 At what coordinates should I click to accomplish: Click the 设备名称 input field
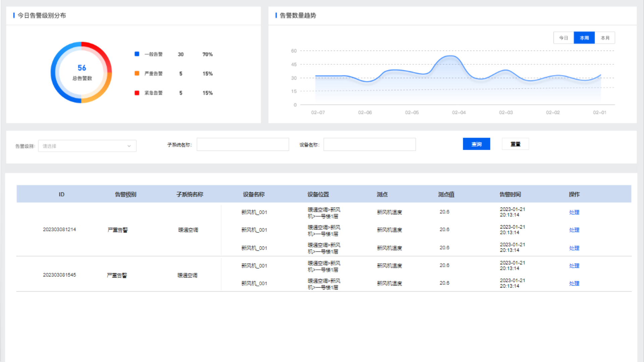click(x=370, y=144)
